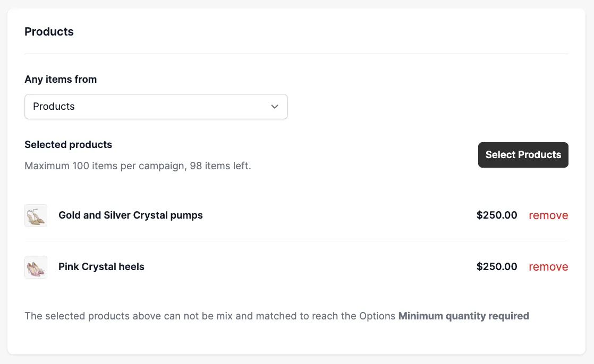Remove Gold and Silver Crystal pumps
This screenshot has height=364, width=594.
click(548, 215)
